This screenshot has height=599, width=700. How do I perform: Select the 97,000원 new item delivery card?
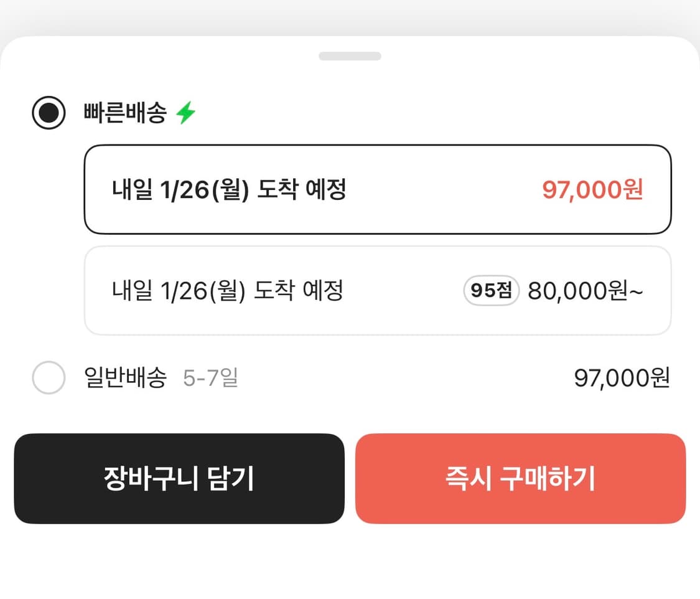377,190
